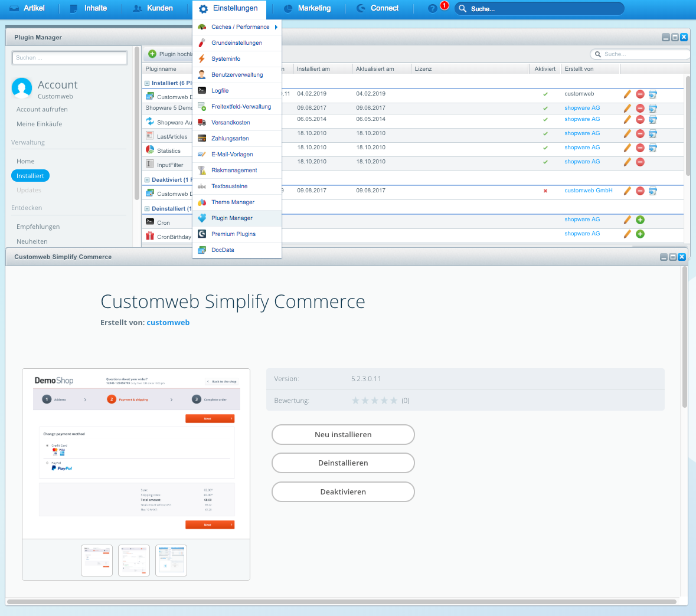This screenshot has height=616, width=696.
Task: Collapse the Deaktiviert plugin group
Action: point(147,180)
